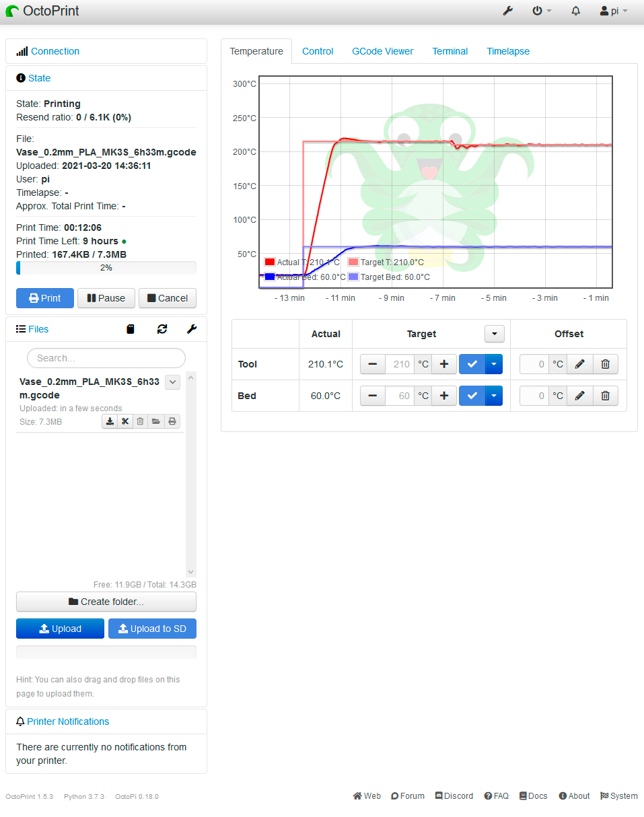Toggle Target Bed series in legend
Image resolution: width=644 pixels, height=817 pixels.
coord(353,277)
